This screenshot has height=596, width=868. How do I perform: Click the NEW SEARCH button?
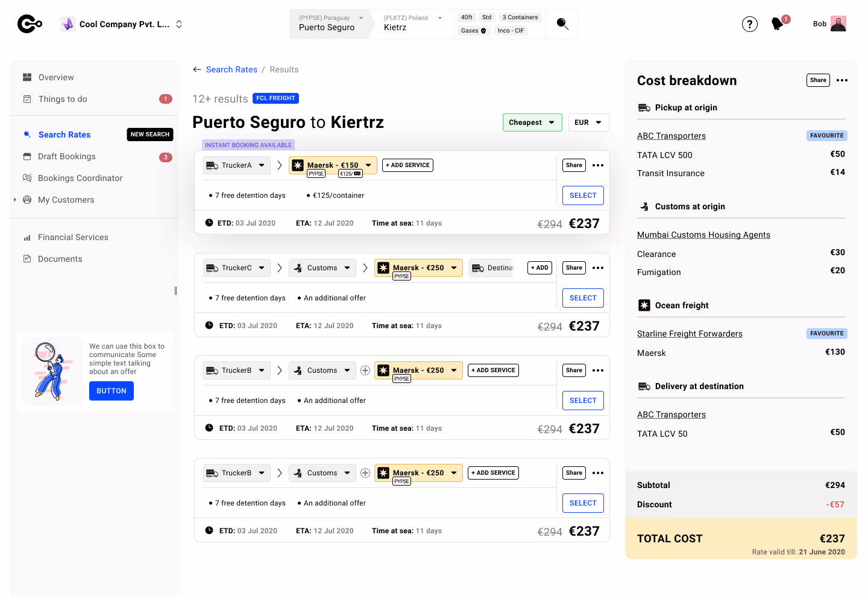tap(150, 135)
